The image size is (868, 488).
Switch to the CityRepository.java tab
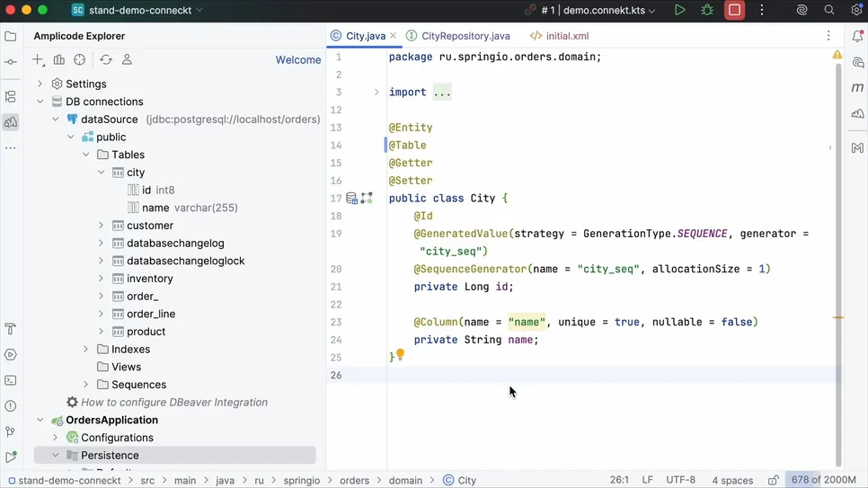pyautogui.click(x=457, y=36)
